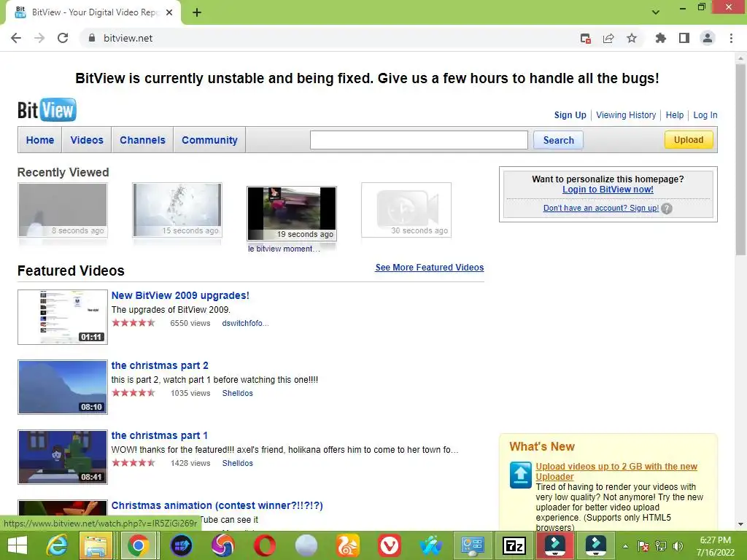Launch Vivaldi from taskbar
Viewport: 747px width, 560px height.
point(390,545)
